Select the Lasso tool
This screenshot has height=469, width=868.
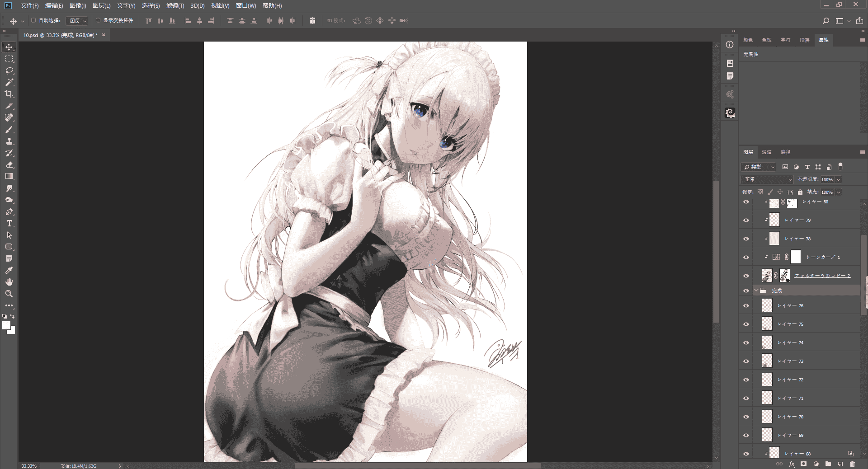click(9, 70)
